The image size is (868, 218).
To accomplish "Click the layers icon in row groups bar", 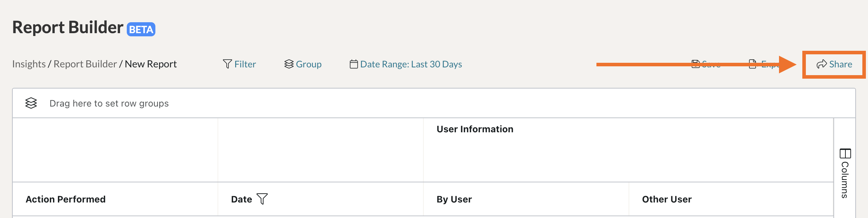I will 31,103.
